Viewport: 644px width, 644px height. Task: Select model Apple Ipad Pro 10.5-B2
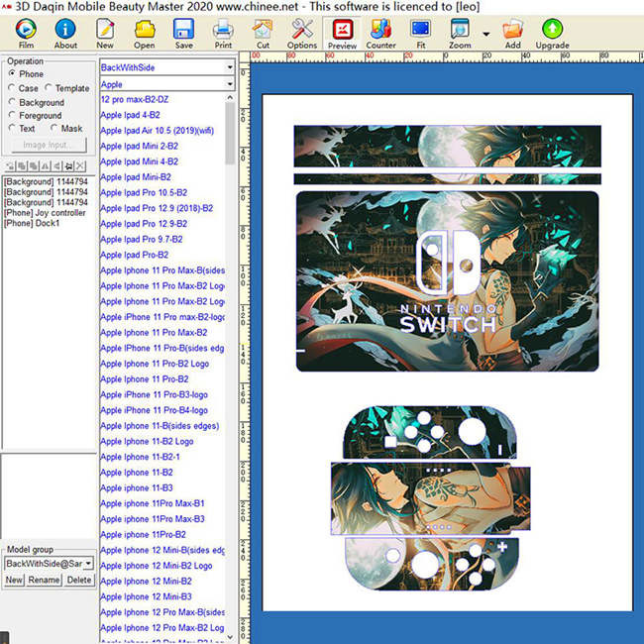pos(144,192)
